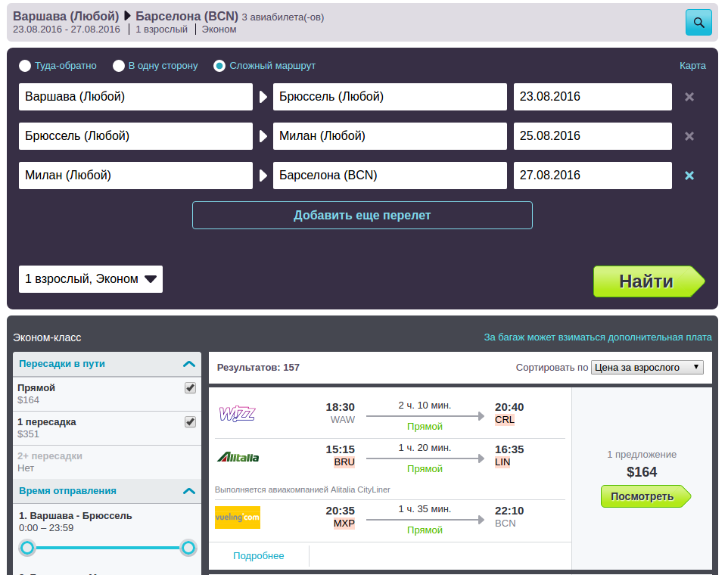Screen dimensions: 728x575
Task: Edit second leg destination Милан (Любой)
Action: pyautogui.click(x=390, y=136)
